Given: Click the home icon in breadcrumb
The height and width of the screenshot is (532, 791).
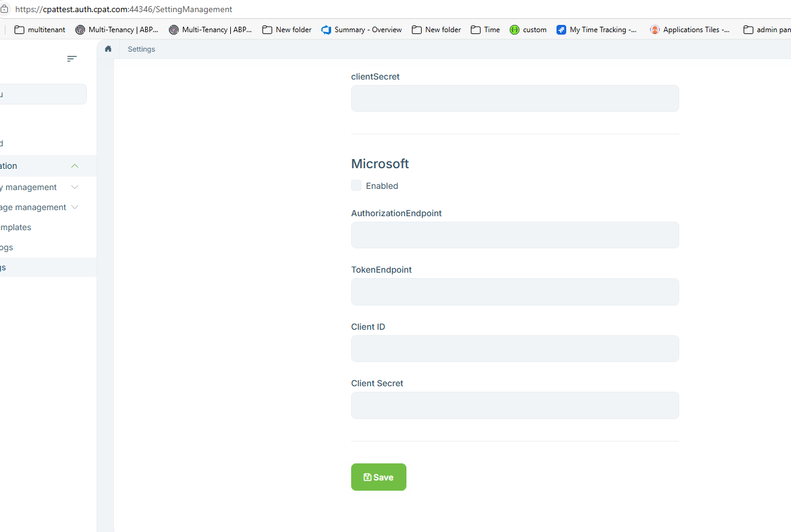Looking at the screenshot, I should (x=108, y=49).
